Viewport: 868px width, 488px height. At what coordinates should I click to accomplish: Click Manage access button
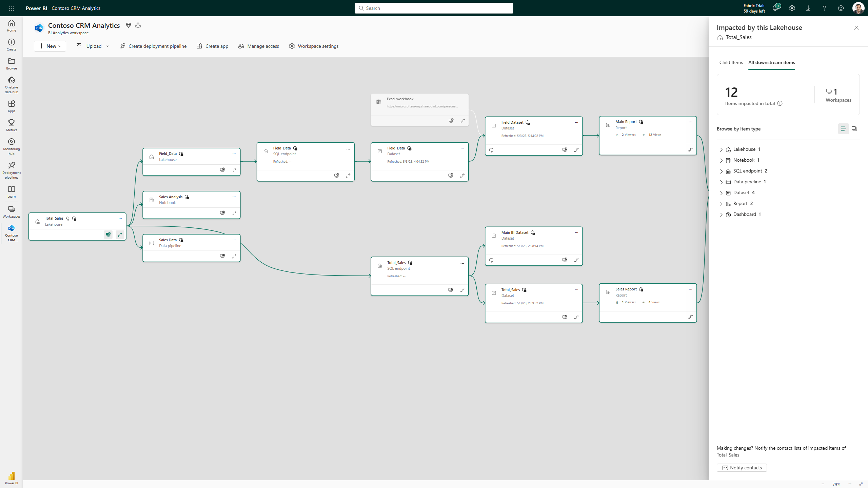tap(259, 46)
